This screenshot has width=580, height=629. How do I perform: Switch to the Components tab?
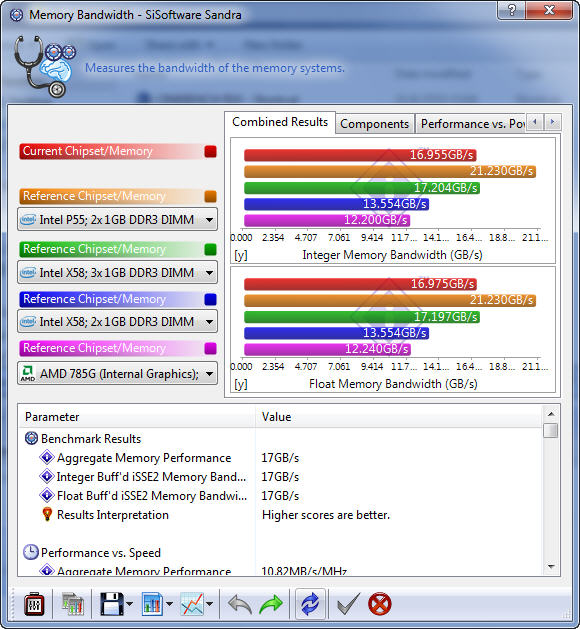tap(375, 124)
